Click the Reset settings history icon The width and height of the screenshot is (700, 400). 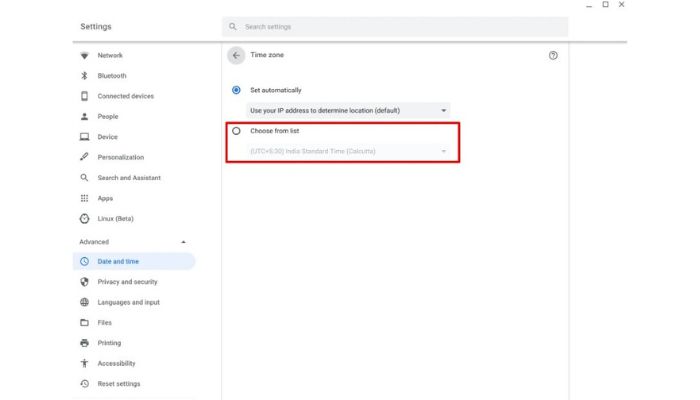point(84,384)
